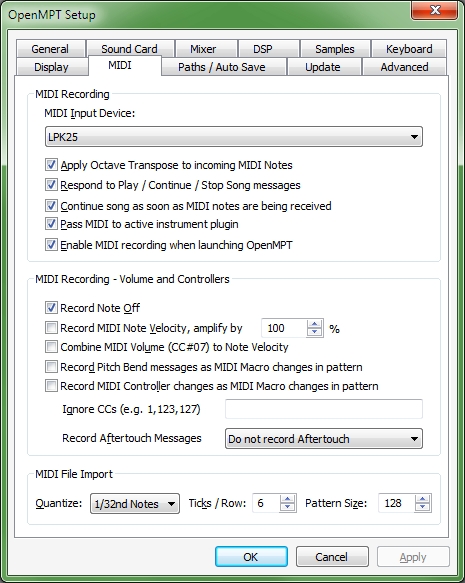Switch to the Sound Card tab
The image size is (465, 583).
click(129, 49)
